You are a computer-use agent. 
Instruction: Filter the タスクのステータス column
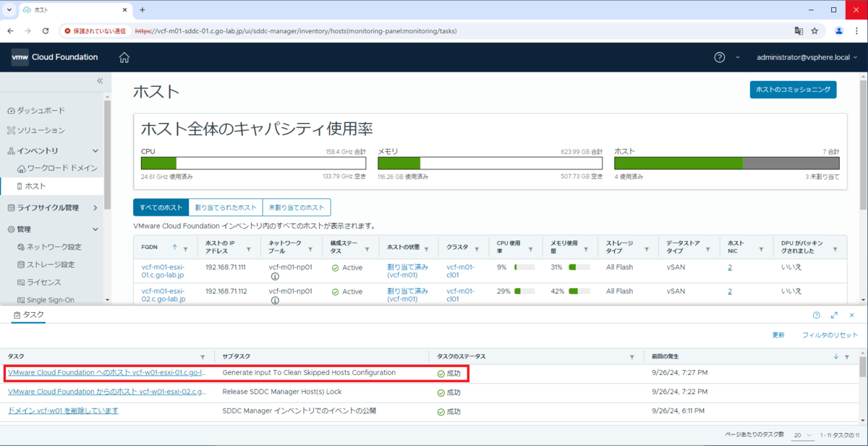(632, 356)
